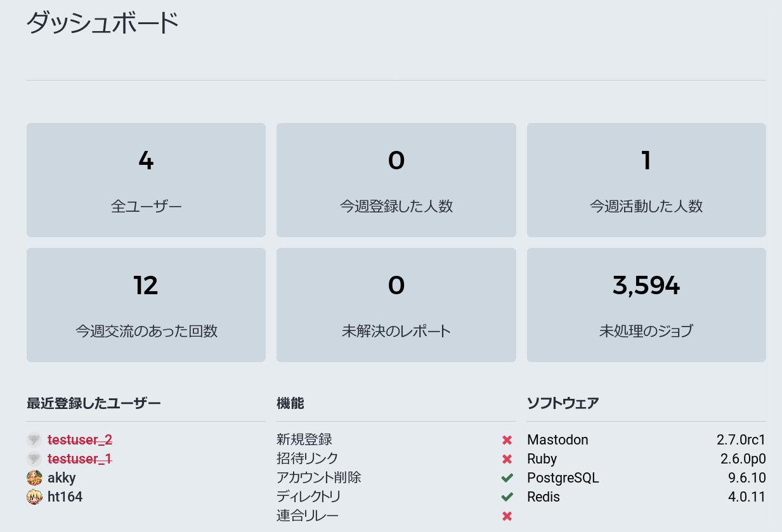Viewport: 782px width, 532px height.
Task: Click the red cross beside 新規登録
Action: pos(507,440)
